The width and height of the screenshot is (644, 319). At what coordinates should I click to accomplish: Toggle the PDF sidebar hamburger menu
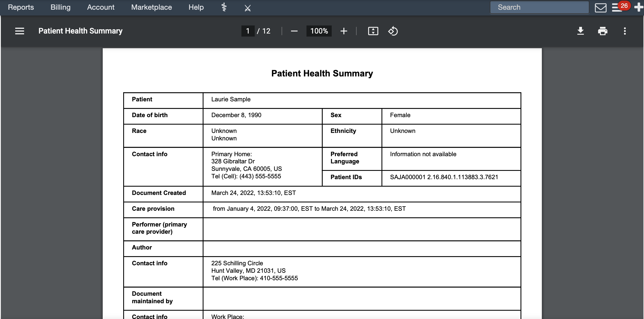(x=20, y=31)
